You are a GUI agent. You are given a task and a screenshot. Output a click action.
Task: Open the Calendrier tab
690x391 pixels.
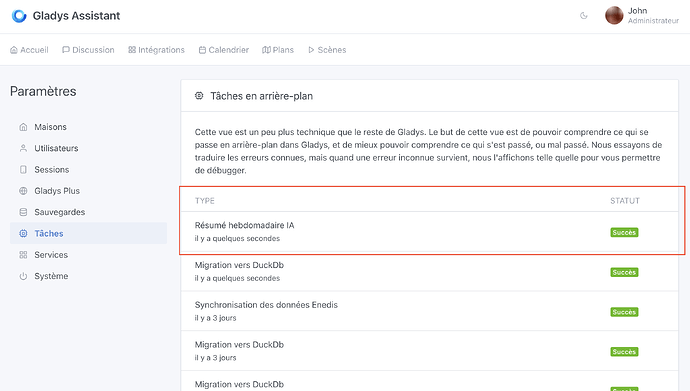tap(224, 50)
